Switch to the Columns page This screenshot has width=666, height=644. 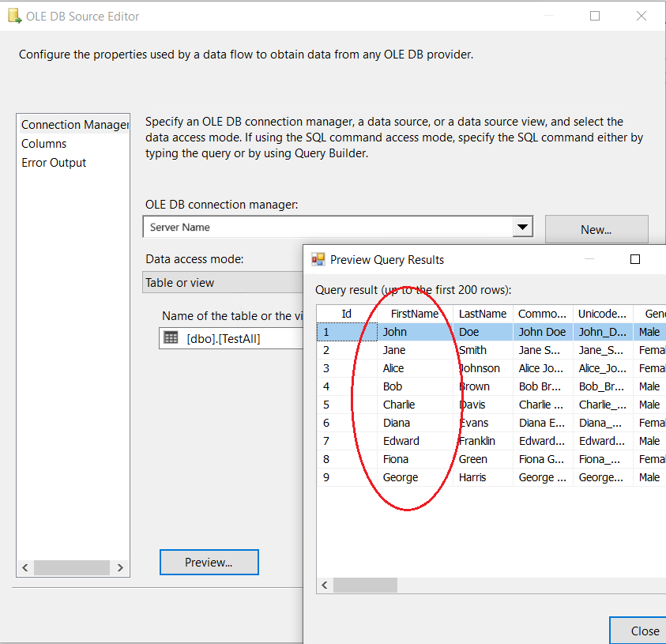coord(44,144)
